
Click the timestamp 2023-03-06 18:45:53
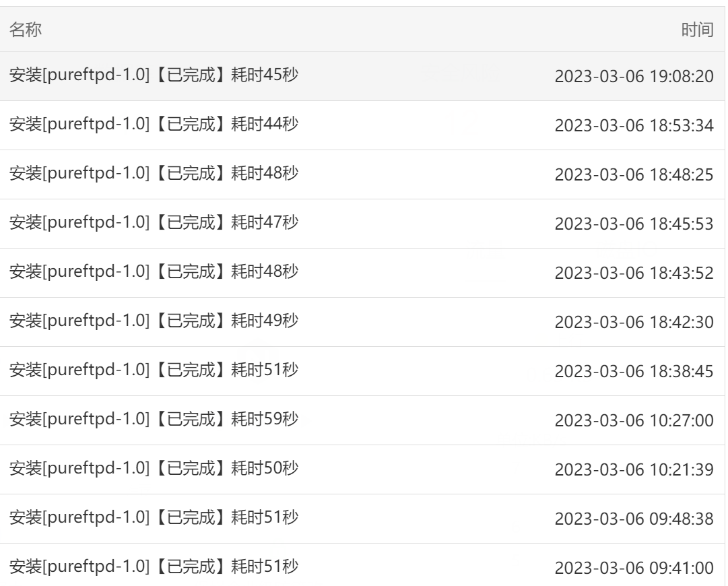pyautogui.click(x=634, y=224)
